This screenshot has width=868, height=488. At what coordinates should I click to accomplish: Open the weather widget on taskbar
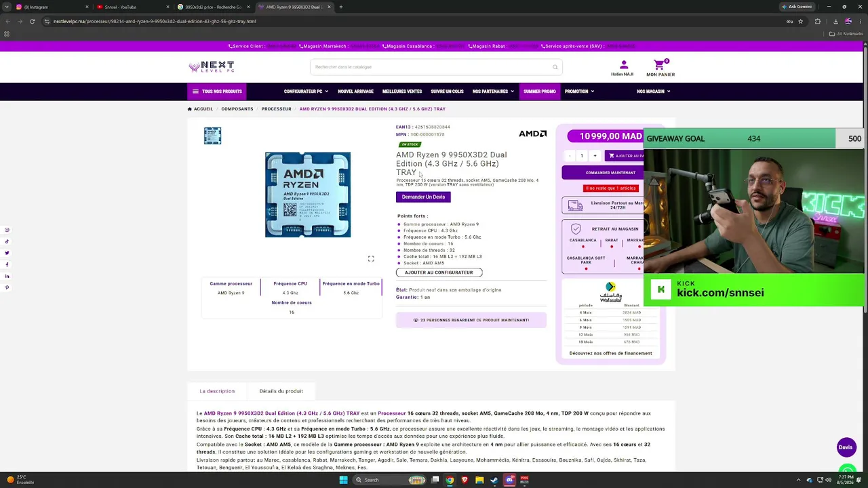pos(20,480)
